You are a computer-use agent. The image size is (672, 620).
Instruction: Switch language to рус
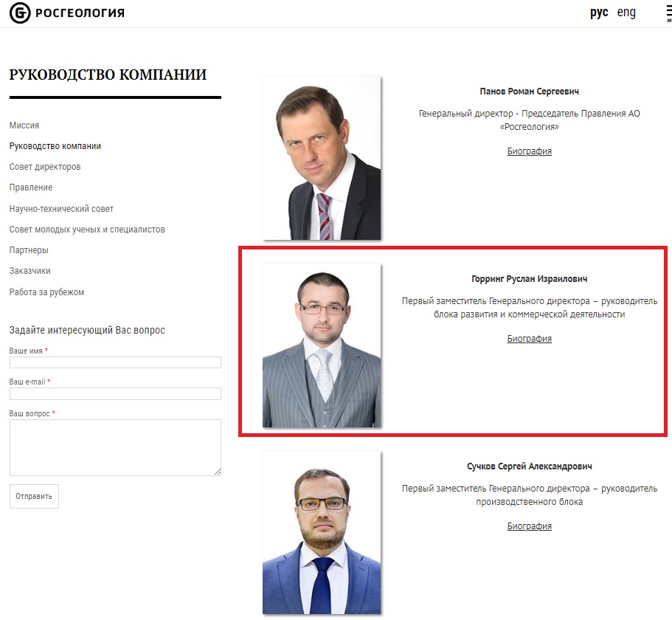[x=599, y=13]
